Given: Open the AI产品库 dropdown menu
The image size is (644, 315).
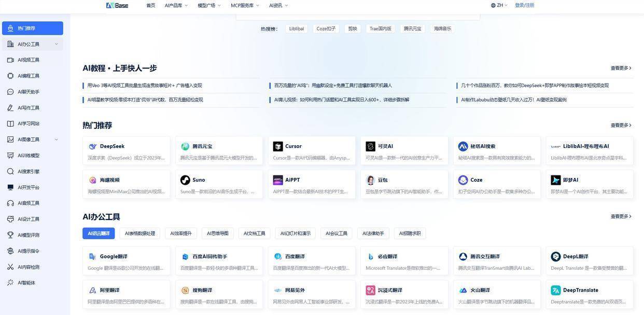Looking at the screenshot, I should (x=176, y=5).
